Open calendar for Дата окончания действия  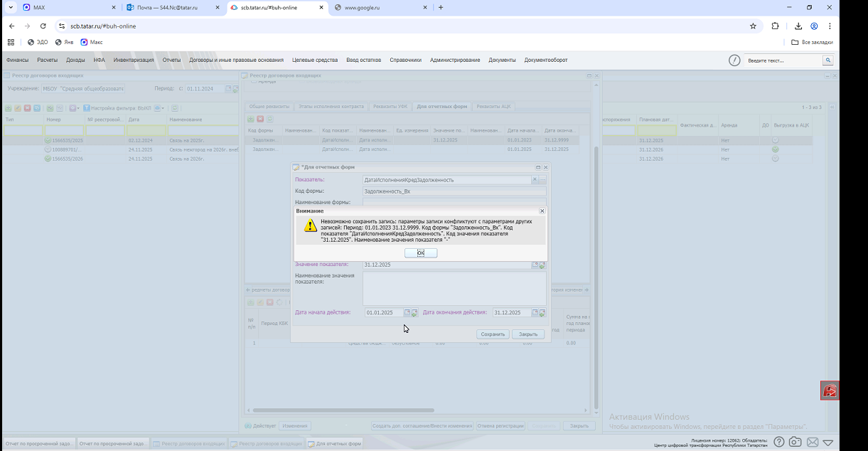[535, 312]
